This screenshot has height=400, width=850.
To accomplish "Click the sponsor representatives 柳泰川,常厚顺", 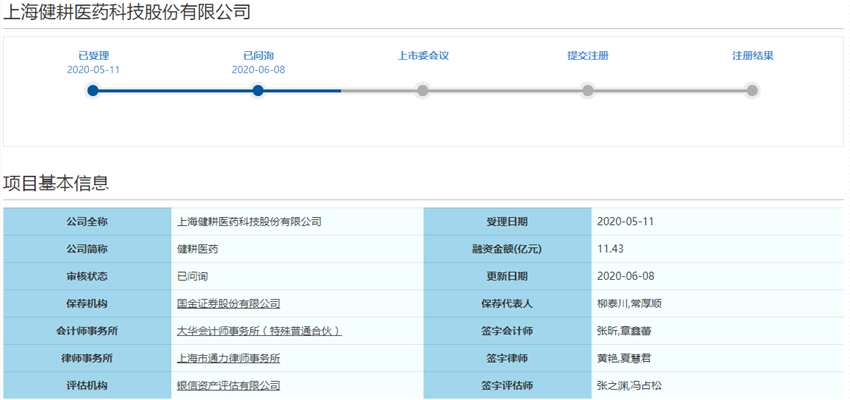I will pyautogui.click(x=629, y=304).
